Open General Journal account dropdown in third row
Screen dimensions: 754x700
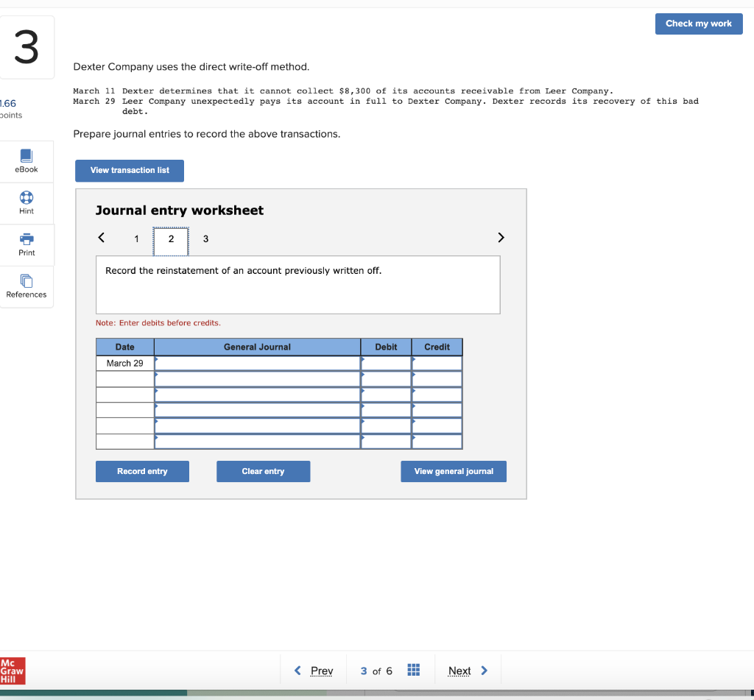257,395
